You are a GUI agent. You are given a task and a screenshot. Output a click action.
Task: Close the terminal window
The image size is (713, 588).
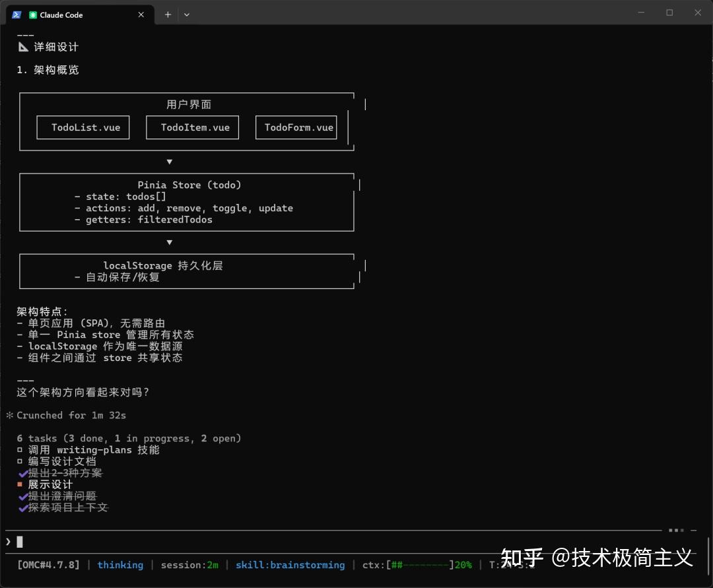coord(698,13)
